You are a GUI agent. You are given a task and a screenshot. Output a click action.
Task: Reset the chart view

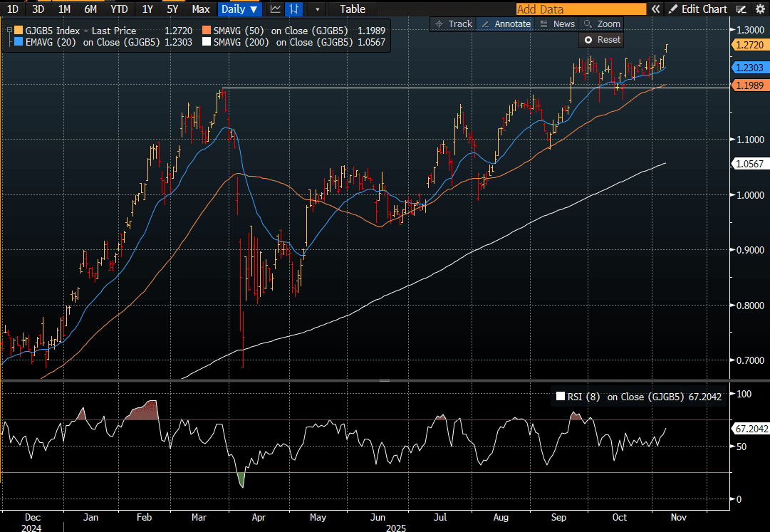(x=602, y=40)
